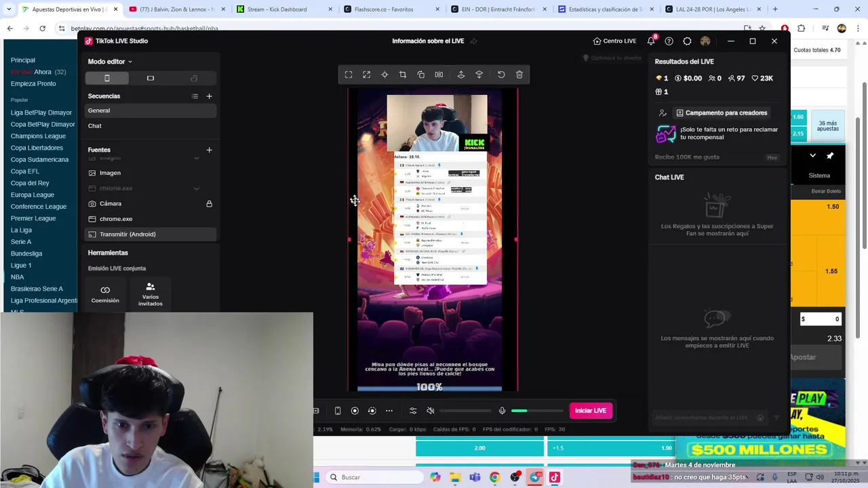Image resolution: width=868 pixels, height=488 pixels.
Task: Open Champions League in BetPlay sidebar
Action: coord(38,136)
